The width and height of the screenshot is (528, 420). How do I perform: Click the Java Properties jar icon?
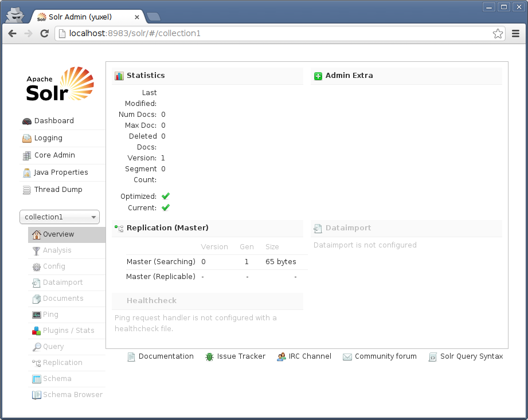(x=27, y=173)
